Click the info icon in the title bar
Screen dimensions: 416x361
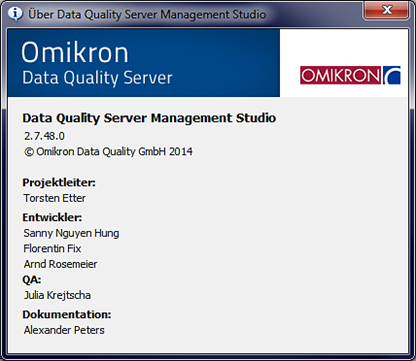15,14
